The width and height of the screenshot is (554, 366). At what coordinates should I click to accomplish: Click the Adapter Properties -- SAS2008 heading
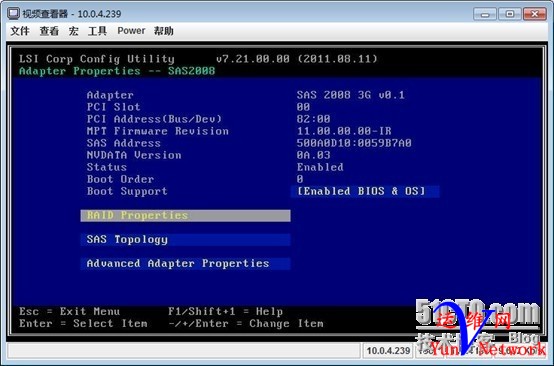tap(117, 71)
